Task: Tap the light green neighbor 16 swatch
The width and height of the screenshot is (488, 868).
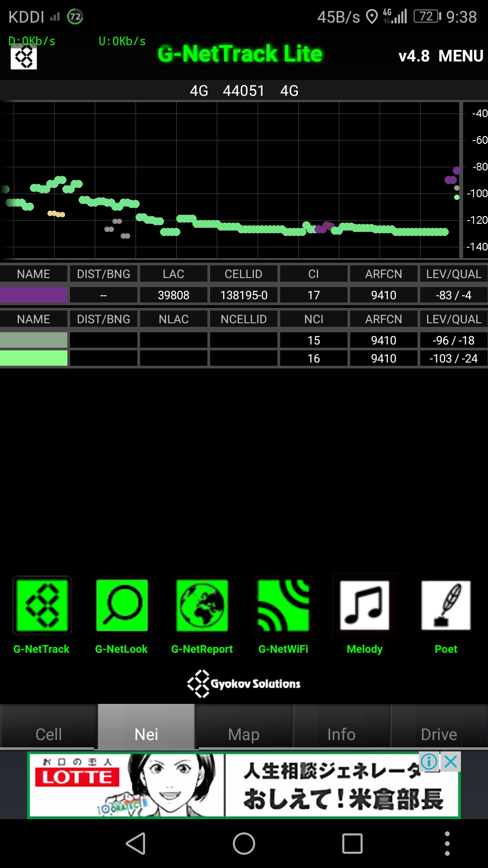Action: (34, 358)
